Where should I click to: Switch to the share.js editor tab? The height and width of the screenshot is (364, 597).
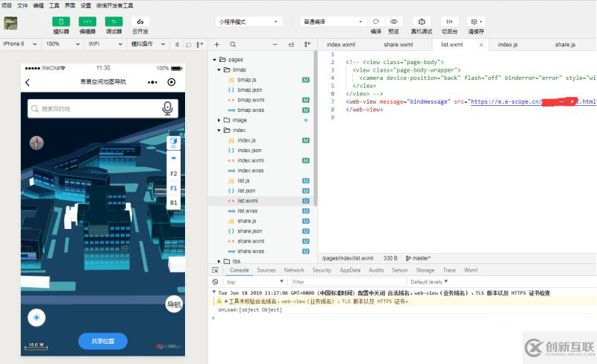point(565,45)
